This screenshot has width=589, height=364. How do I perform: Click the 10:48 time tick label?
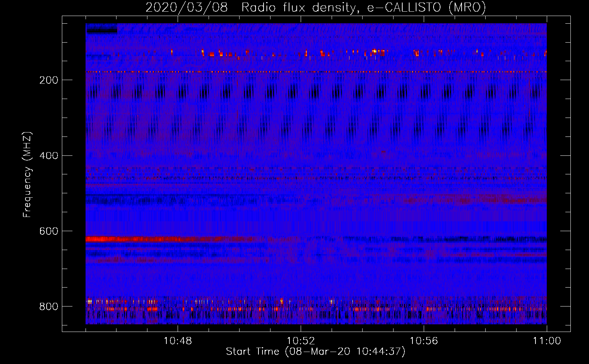pyautogui.click(x=178, y=341)
